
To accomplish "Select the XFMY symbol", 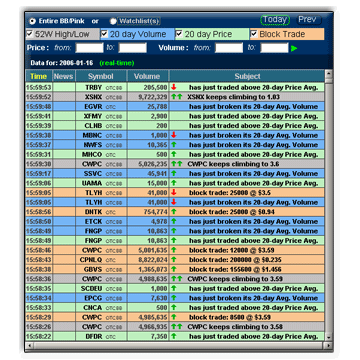I will tap(94, 116).
